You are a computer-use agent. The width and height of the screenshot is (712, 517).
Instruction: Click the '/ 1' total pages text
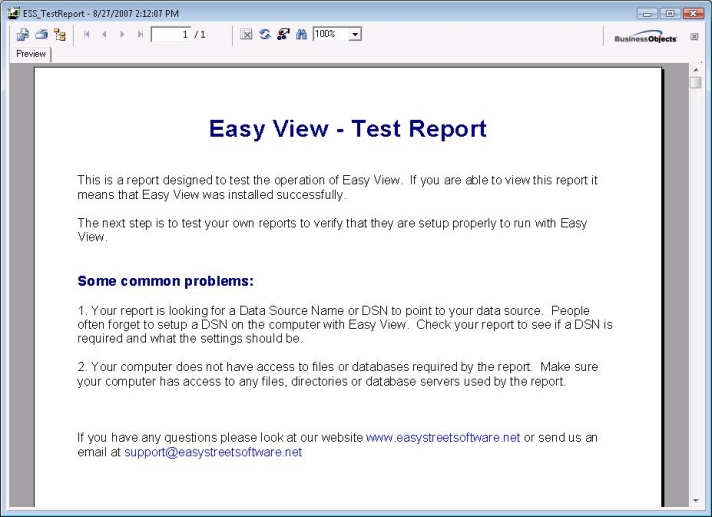click(200, 34)
